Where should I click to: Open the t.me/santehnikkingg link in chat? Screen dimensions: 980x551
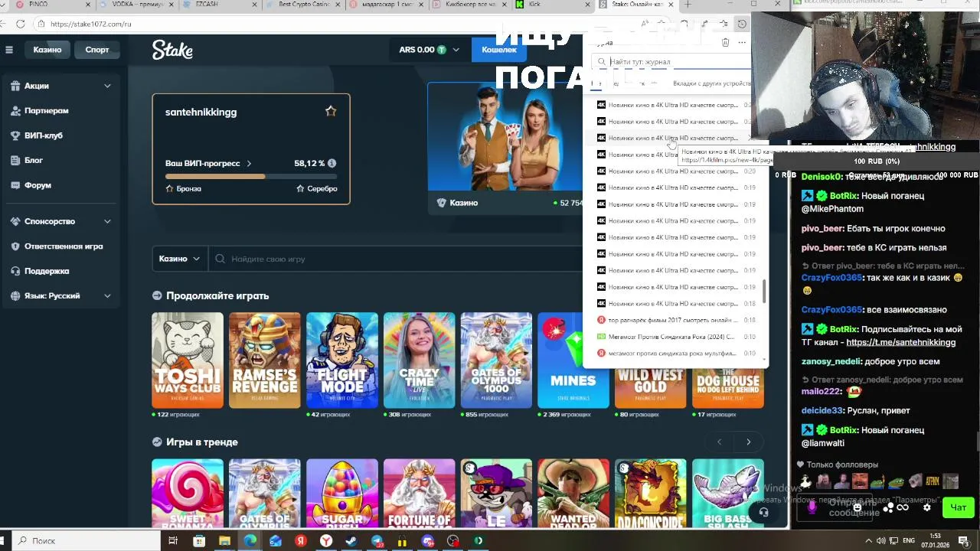click(x=900, y=342)
